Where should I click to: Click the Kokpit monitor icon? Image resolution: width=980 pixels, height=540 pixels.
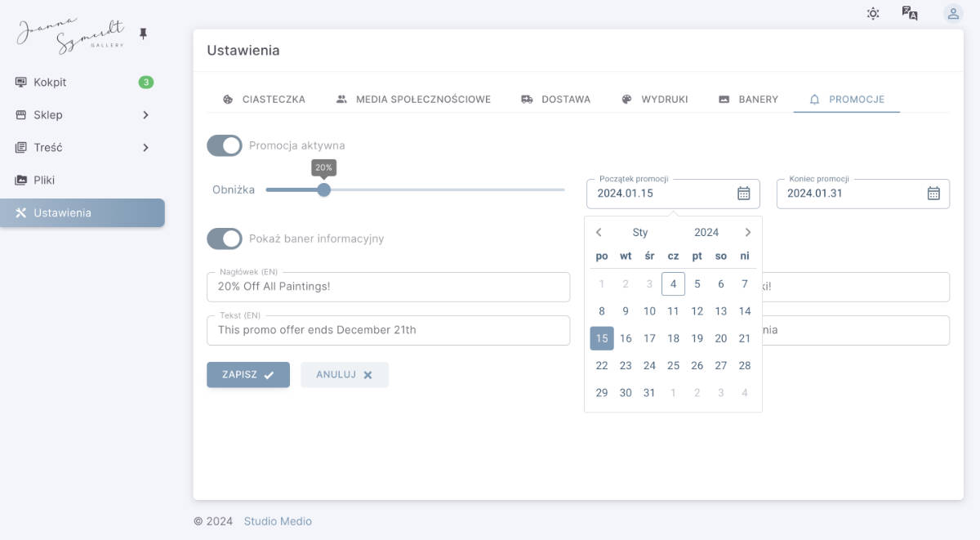pyautogui.click(x=21, y=82)
